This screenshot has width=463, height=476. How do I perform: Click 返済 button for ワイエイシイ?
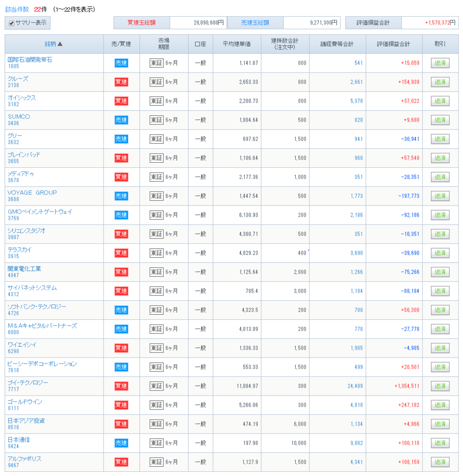[x=440, y=348]
